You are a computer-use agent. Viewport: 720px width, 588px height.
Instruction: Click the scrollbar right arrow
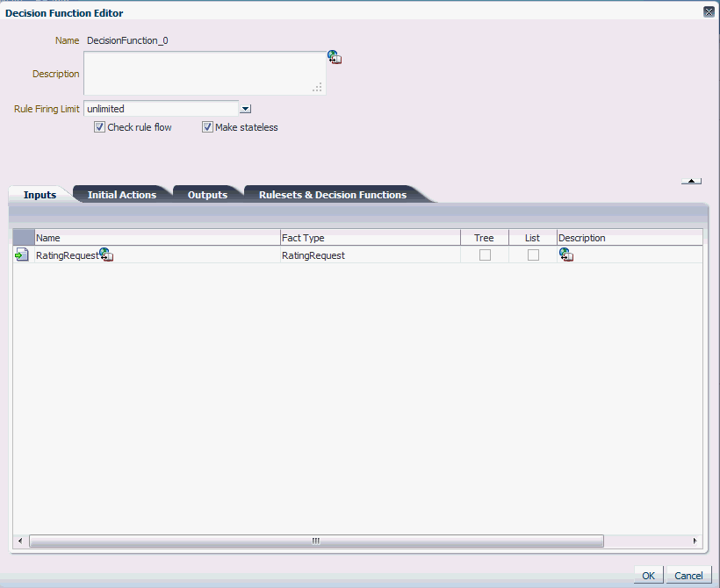click(695, 541)
